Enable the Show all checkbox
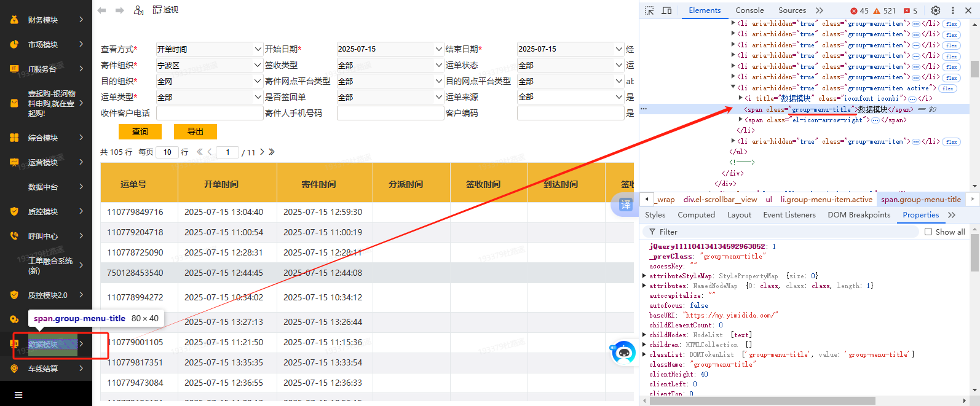 point(928,232)
